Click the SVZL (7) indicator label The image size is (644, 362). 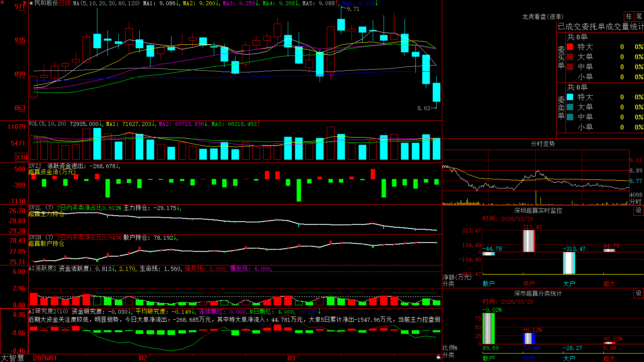pos(41,208)
